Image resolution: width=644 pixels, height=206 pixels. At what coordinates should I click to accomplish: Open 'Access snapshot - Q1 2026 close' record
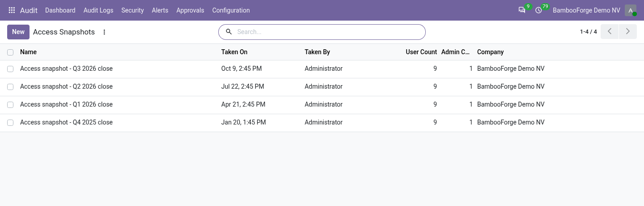point(66,104)
